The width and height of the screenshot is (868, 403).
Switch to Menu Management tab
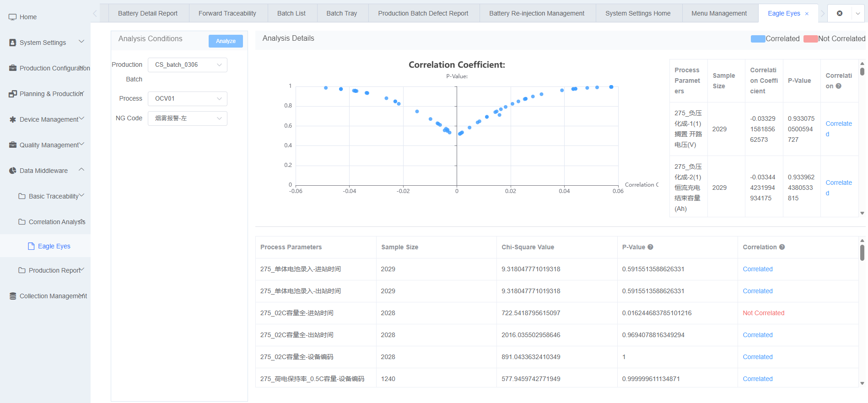719,13
